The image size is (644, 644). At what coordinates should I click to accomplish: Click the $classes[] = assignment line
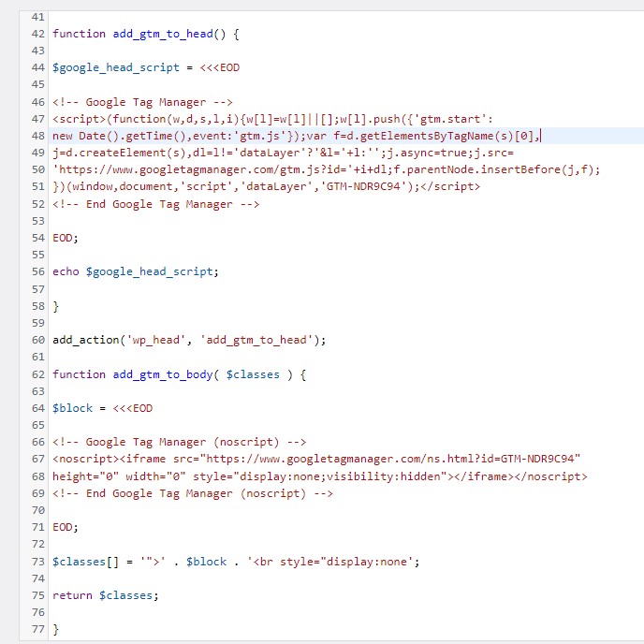(x=236, y=562)
